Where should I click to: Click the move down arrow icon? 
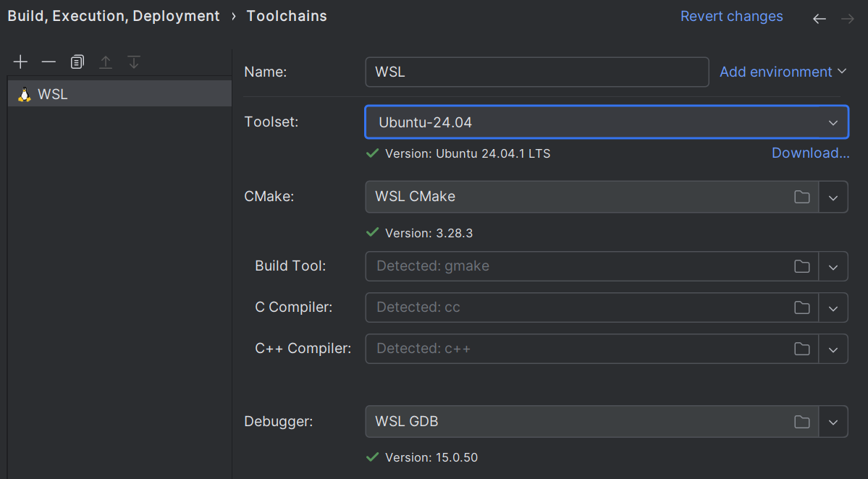tap(133, 62)
